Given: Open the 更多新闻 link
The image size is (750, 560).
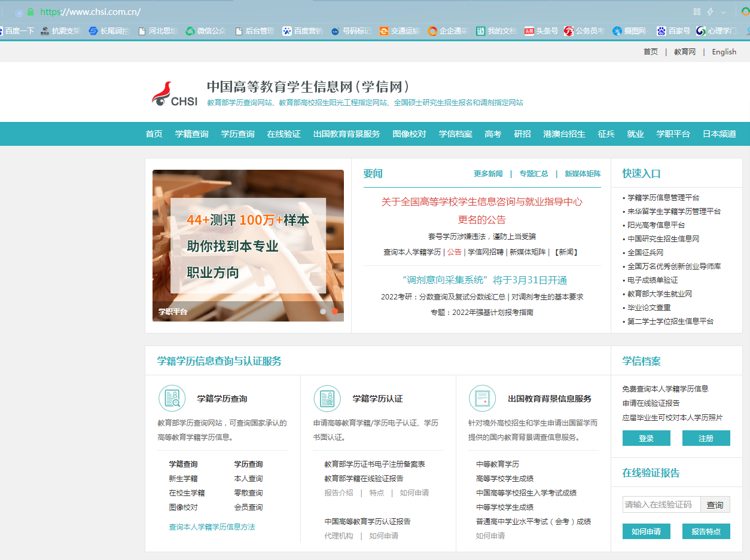Looking at the screenshot, I should pyautogui.click(x=487, y=173).
